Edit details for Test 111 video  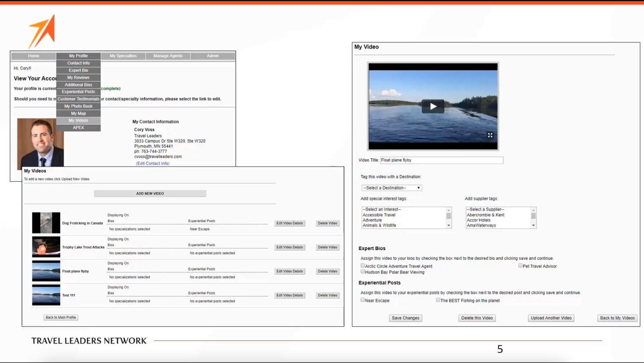[x=290, y=295]
